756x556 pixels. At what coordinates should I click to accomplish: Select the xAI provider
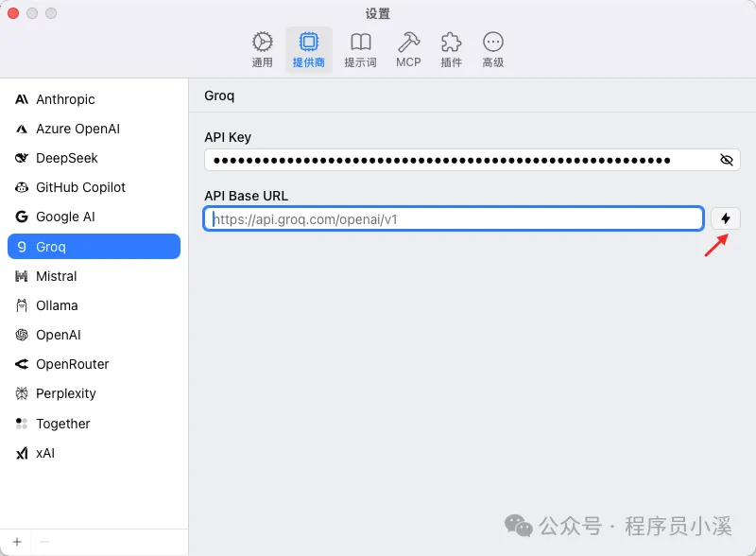(94, 453)
